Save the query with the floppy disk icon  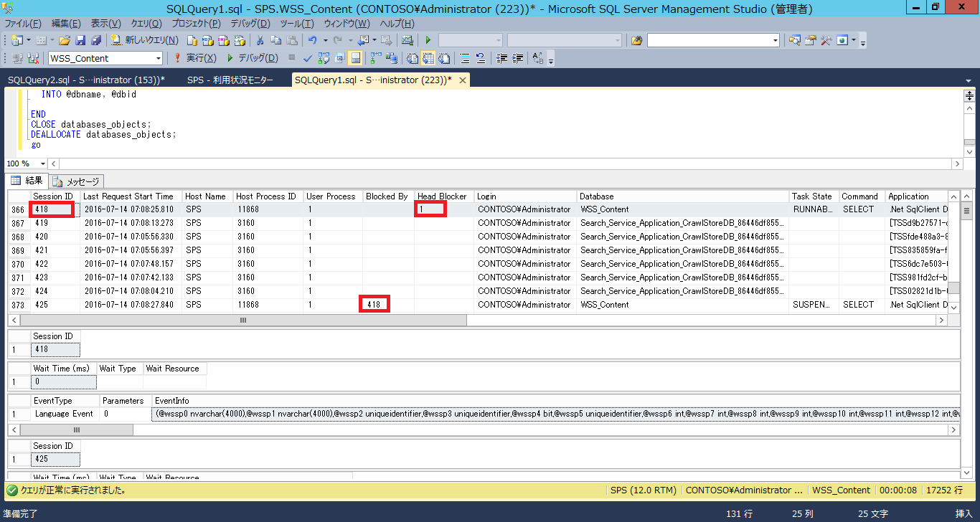point(80,40)
